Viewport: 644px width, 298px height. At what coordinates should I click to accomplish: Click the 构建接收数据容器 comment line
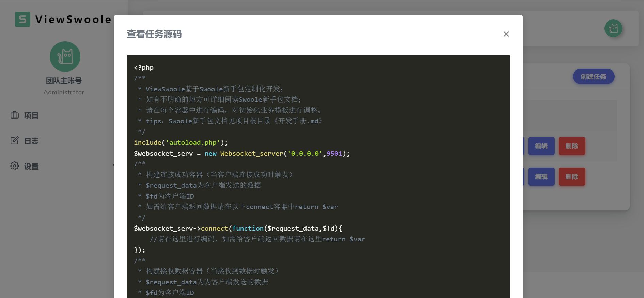pyautogui.click(x=208, y=271)
